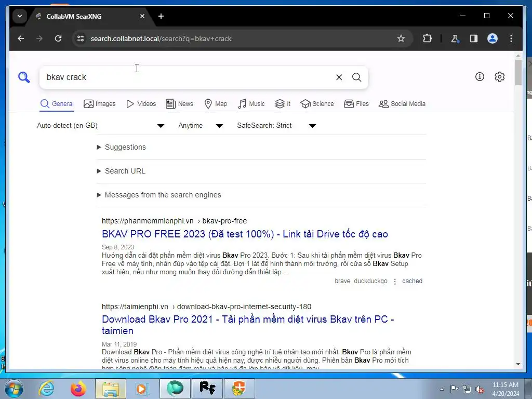Viewport: 532px width, 399px height.
Task: Open a new browser tab
Action: coord(161,16)
